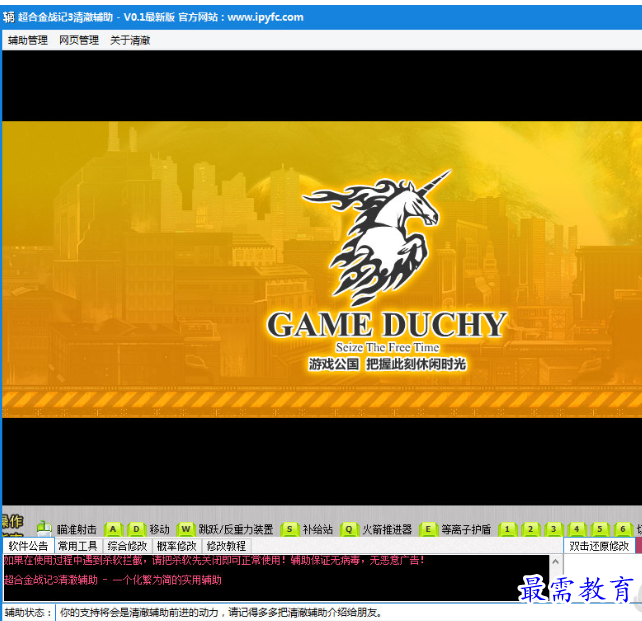Click the first red announcement line about 杀软拦截
Image resolution: width=642 pixels, height=621 pixels.
tap(214, 560)
